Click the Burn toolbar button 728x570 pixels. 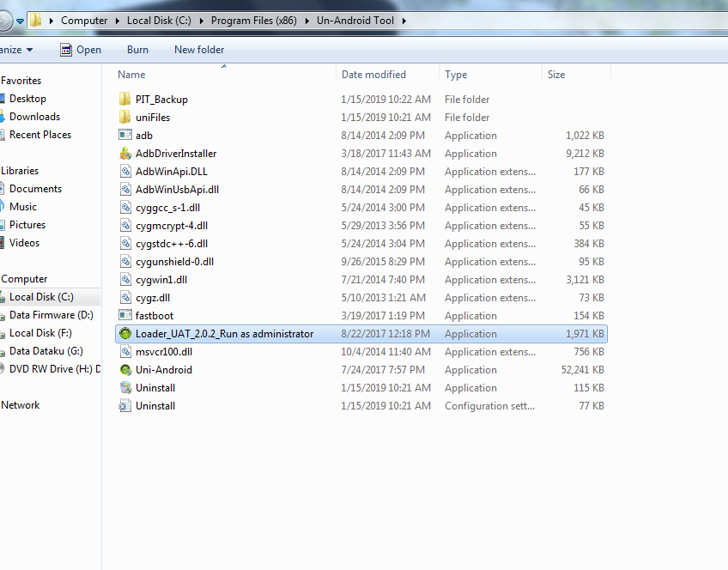(137, 50)
